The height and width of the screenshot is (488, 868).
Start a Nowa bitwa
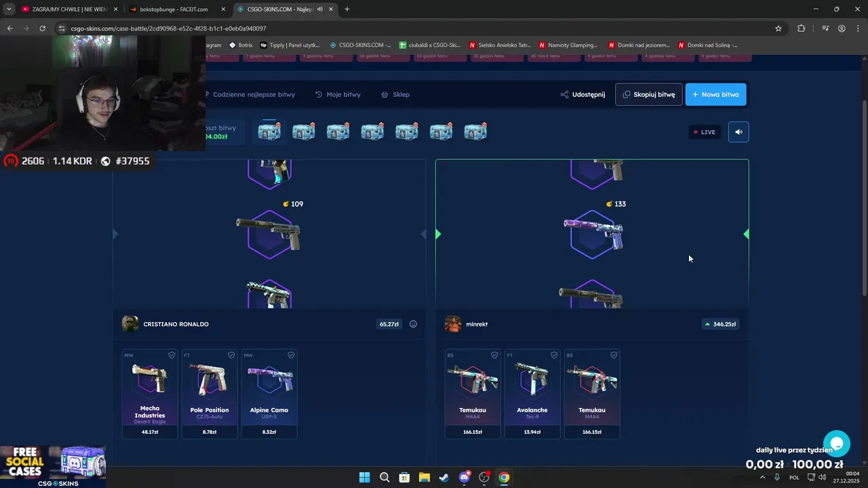coord(716,95)
